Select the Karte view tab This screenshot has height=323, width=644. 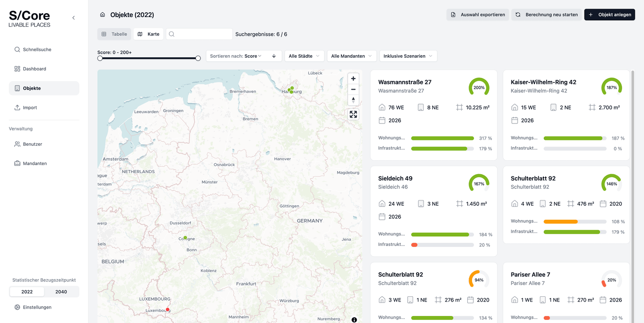[148, 34]
